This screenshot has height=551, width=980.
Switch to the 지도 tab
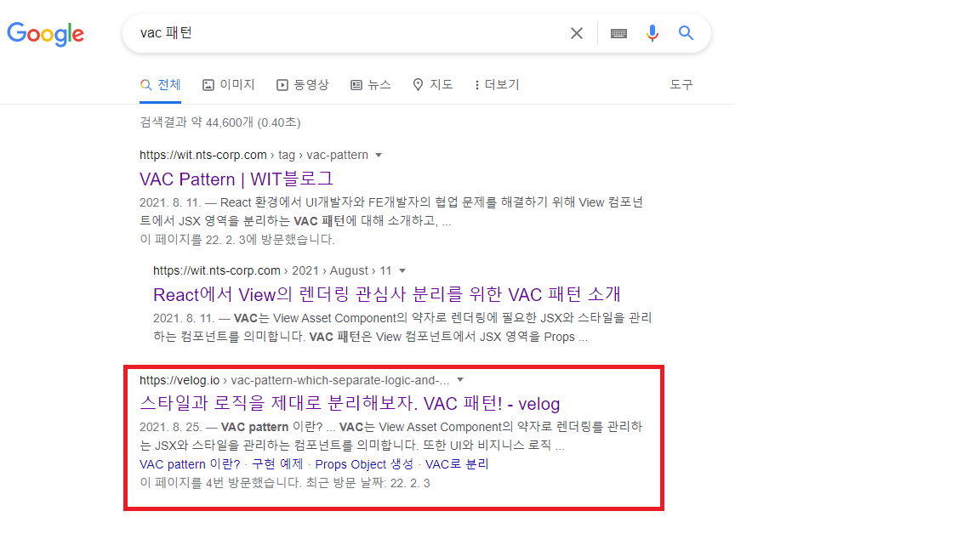pyautogui.click(x=432, y=85)
